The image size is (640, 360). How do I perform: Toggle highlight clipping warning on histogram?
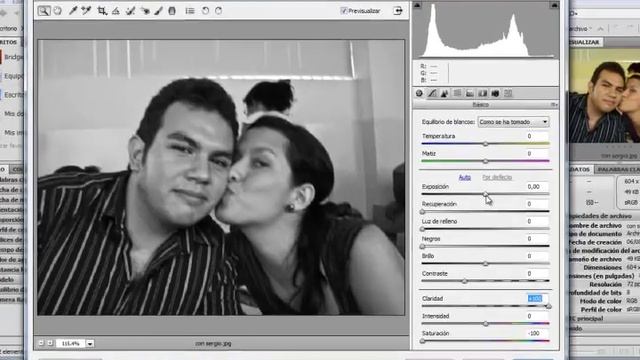(554, 5)
